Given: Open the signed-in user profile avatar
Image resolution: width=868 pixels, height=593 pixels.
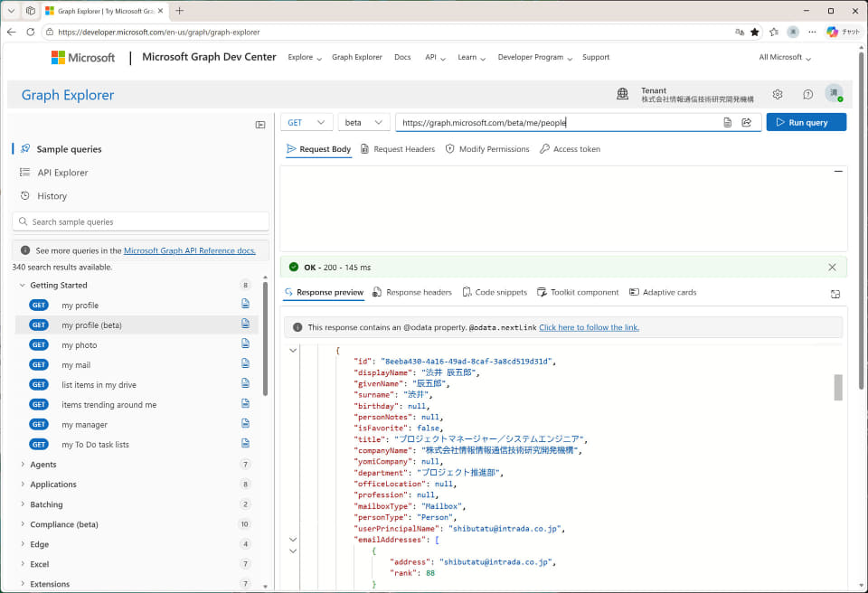Looking at the screenshot, I should (x=834, y=94).
